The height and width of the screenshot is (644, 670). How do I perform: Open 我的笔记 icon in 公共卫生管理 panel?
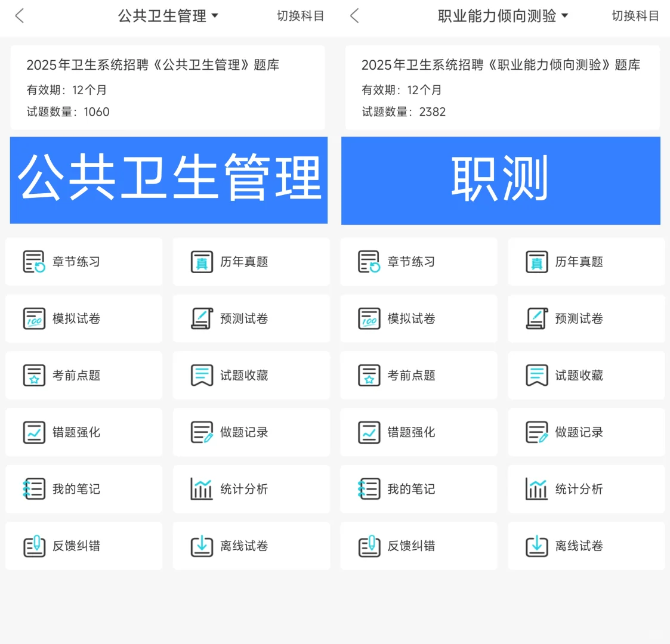click(x=34, y=488)
